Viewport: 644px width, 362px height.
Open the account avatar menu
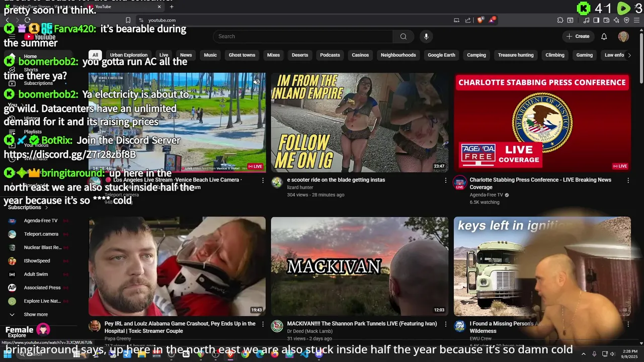click(623, 36)
